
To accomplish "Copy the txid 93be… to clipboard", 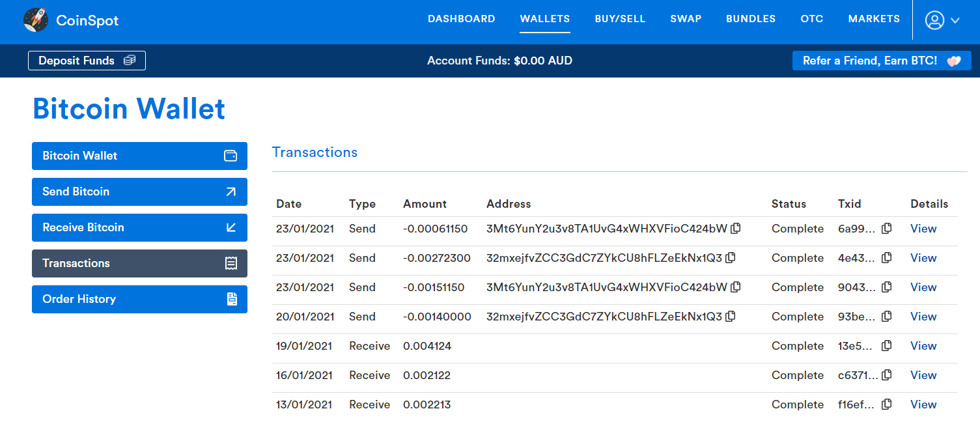I will coord(886,317).
